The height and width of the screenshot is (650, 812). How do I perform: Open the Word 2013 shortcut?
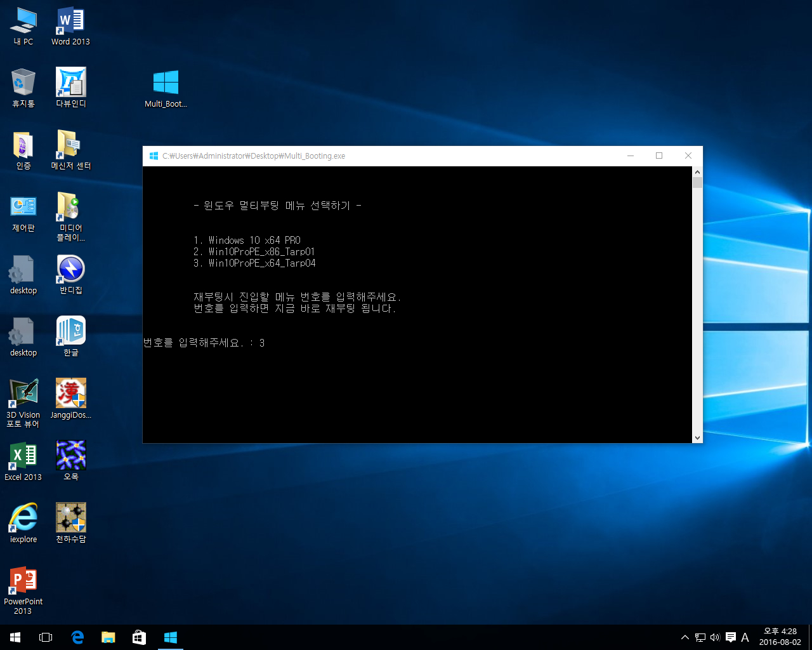pos(70,27)
